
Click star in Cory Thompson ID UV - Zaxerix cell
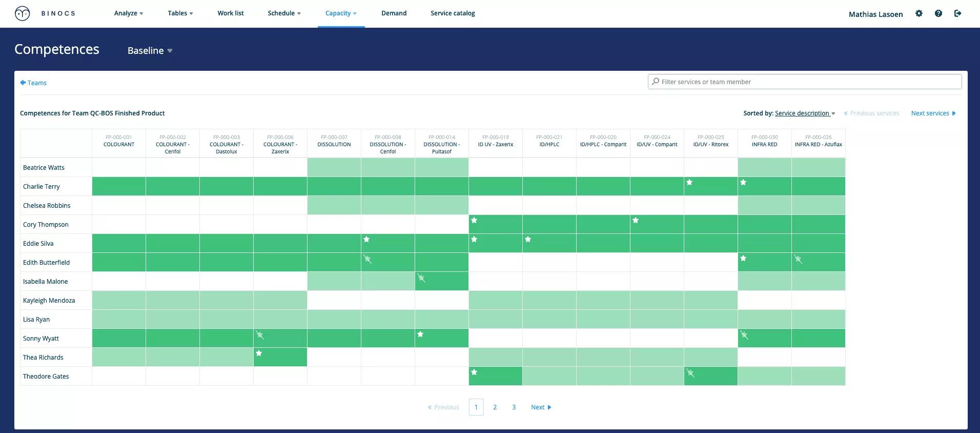tap(474, 220)
